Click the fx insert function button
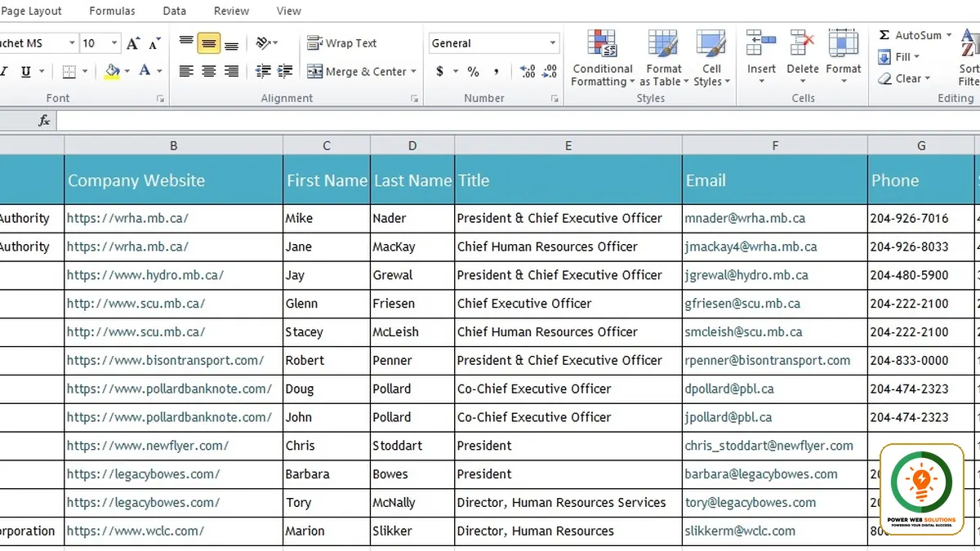This screenshot has width=980, height=551. click(x=44, y=121)
